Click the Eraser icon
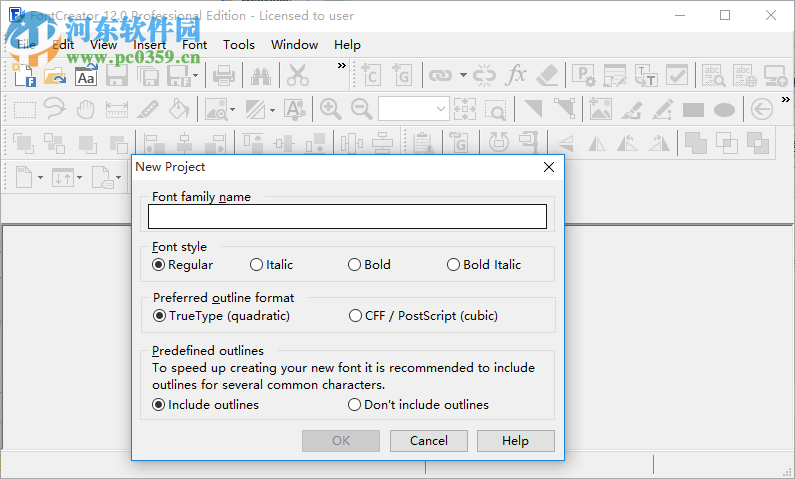795x479 pixels. click(547, 76)
